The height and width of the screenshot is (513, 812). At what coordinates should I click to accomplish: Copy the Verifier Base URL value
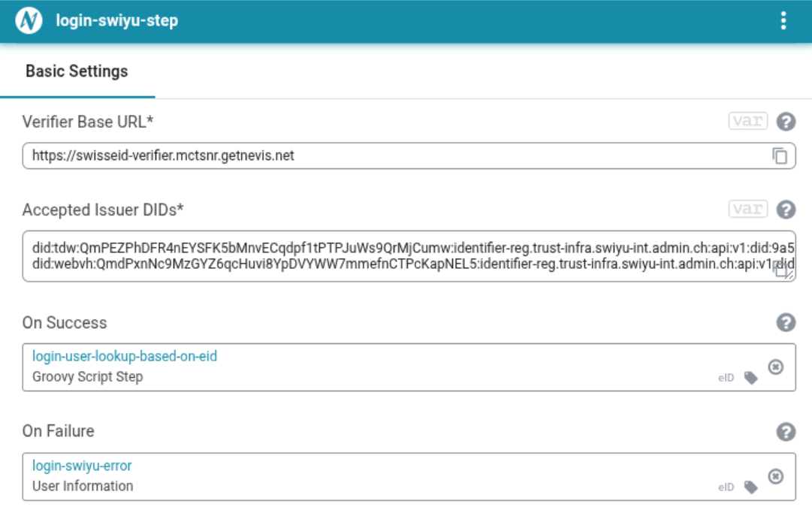point(780,155)
